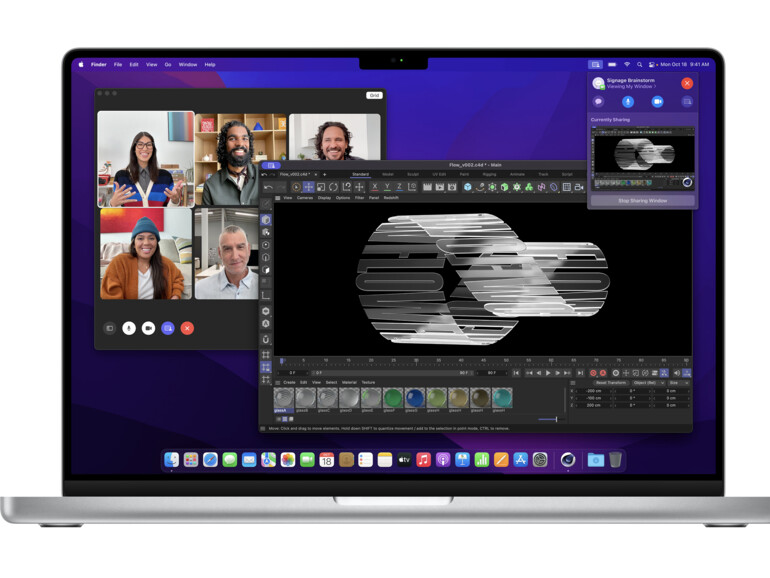Switch to the Standard layout tab
Viewport: 770px width, 578px height.
coord(360,174)
